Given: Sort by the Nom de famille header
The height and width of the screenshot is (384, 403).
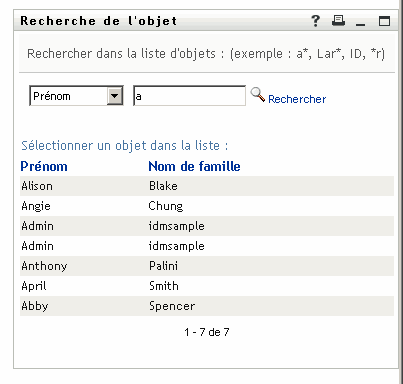Looking at the screenshot, I should (194, 166).
